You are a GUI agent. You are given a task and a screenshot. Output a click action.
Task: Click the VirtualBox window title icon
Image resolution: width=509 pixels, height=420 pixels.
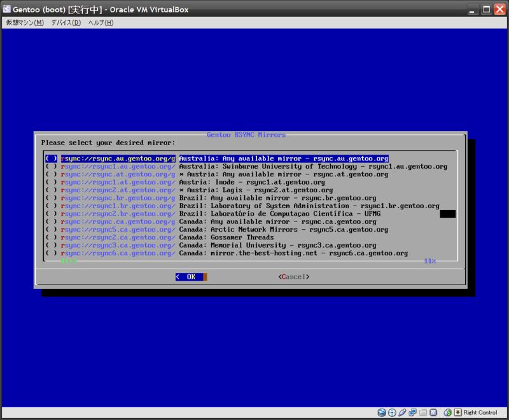[x=7, y=9]
